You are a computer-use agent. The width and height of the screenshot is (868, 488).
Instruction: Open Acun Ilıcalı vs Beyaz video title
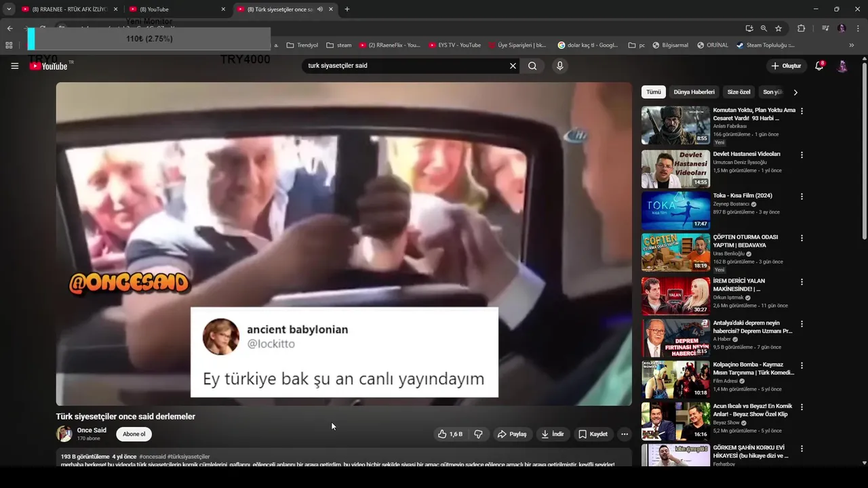pyautogui.click(x=753, y=410)
